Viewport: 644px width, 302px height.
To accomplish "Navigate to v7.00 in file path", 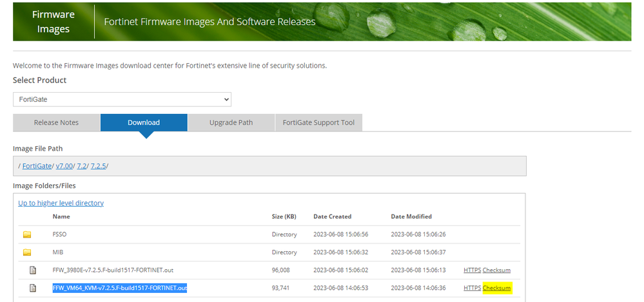I will (x=64, y=166).
